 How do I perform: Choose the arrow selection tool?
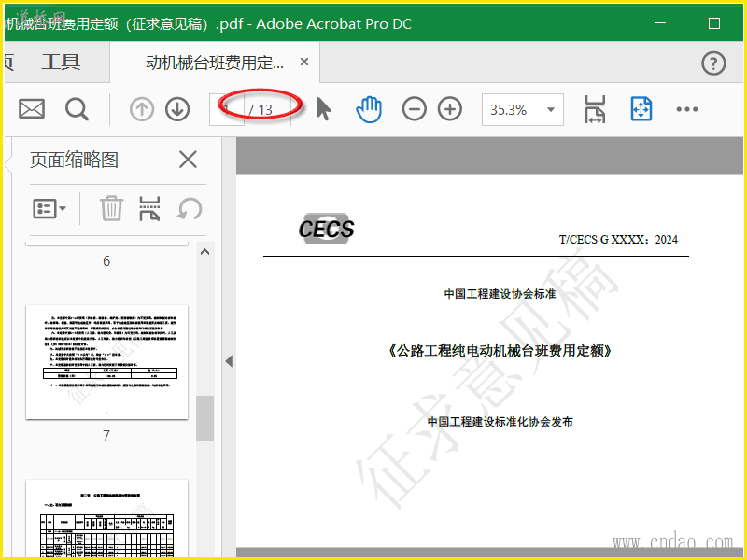coord(323,109)
